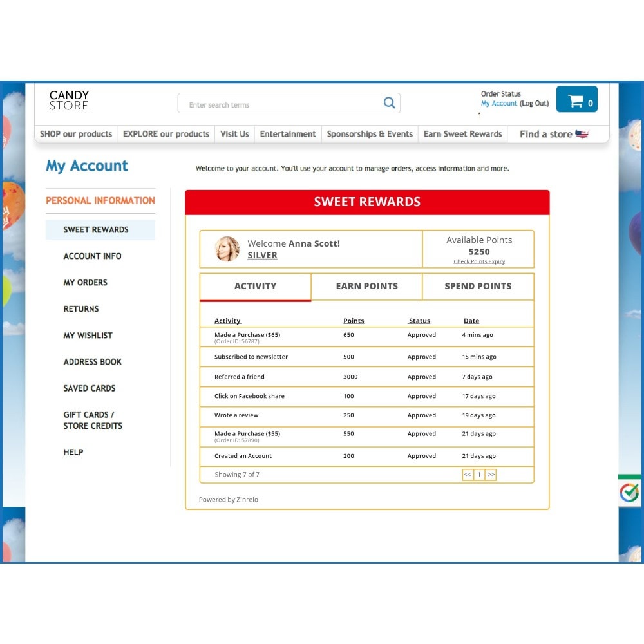Open Help in sidebar
The image size is (644, 644).
pos(73,452)
